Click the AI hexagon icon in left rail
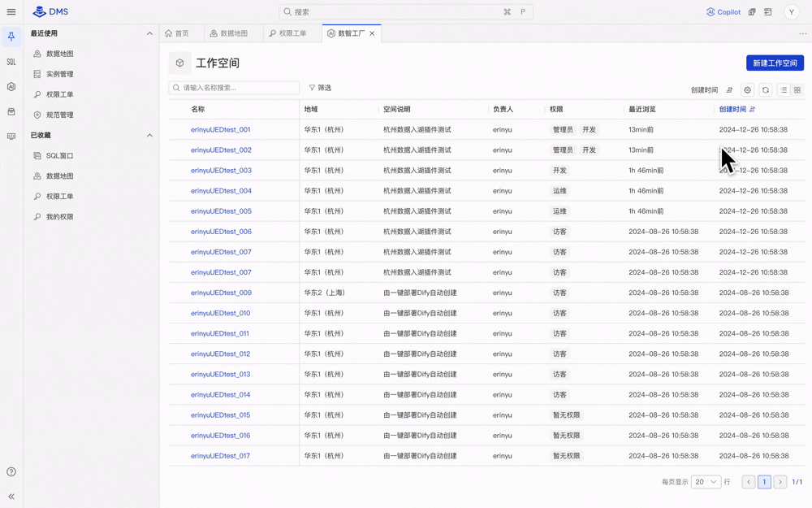 tap(11, 87)
